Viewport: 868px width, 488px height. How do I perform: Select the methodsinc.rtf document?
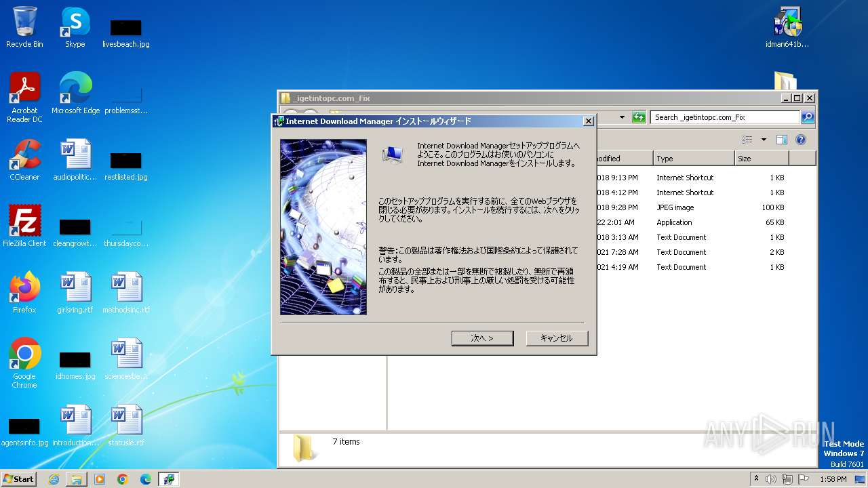click(x=125, y=293)
